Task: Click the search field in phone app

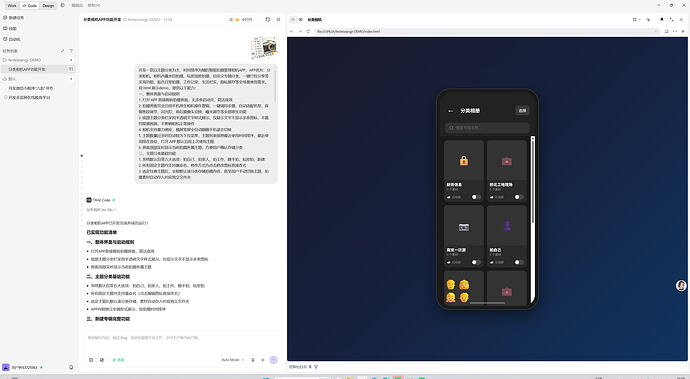Action: (487, 128)
